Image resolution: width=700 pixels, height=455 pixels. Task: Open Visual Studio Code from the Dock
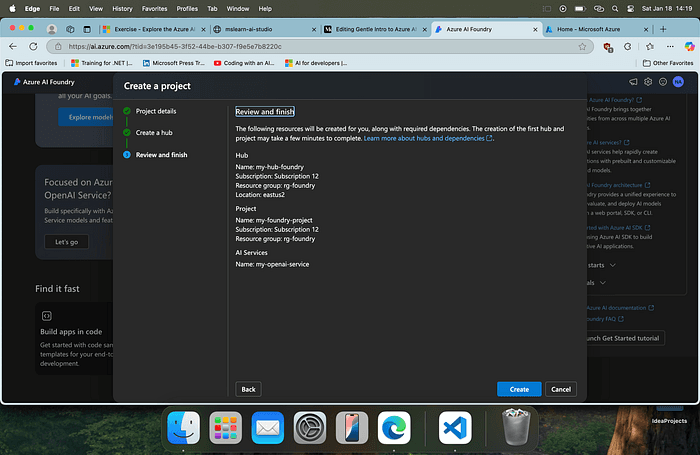[x=455, y=428]
